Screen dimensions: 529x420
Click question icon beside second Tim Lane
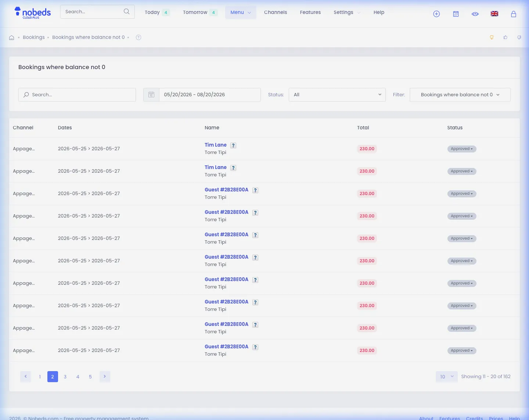[x=233, y=168]
